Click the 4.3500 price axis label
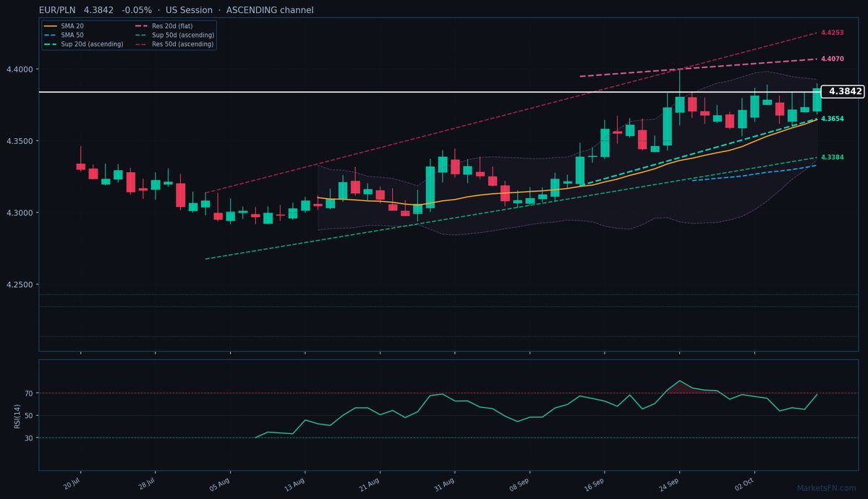The height and width of the screenshot is (499, 868). point(20,141)
